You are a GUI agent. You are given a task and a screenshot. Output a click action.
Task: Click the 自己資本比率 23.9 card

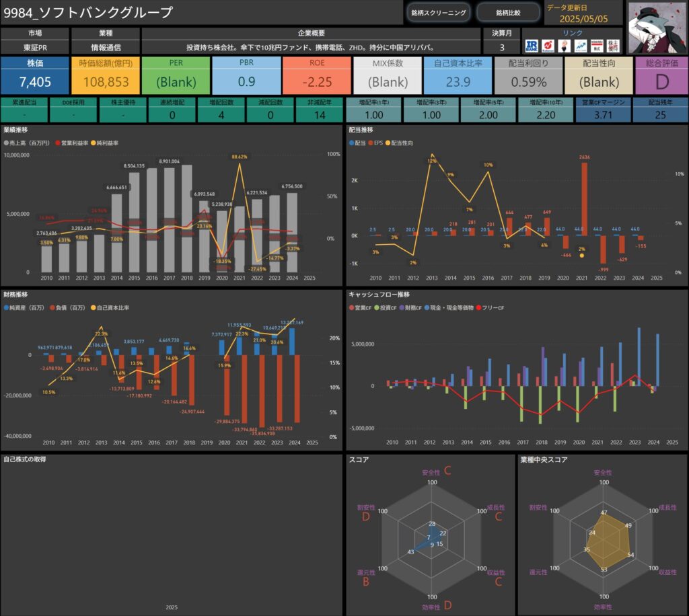(458, 75)
